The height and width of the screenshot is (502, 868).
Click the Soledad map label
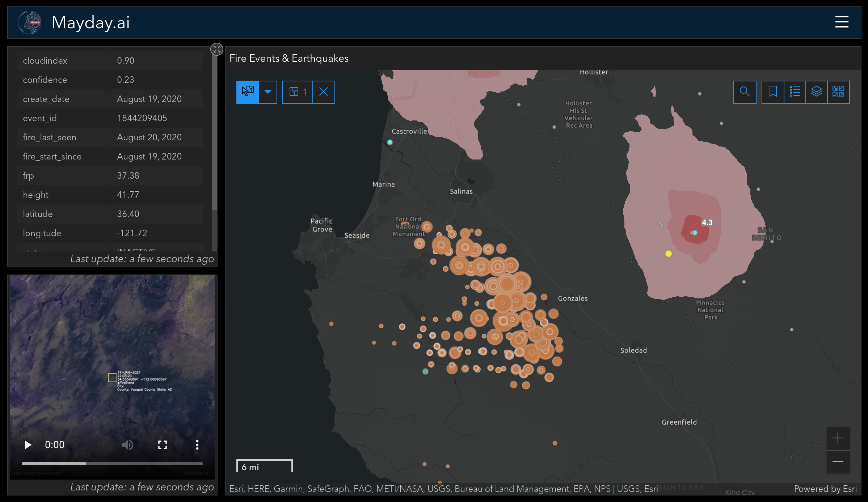click(633, 350)
